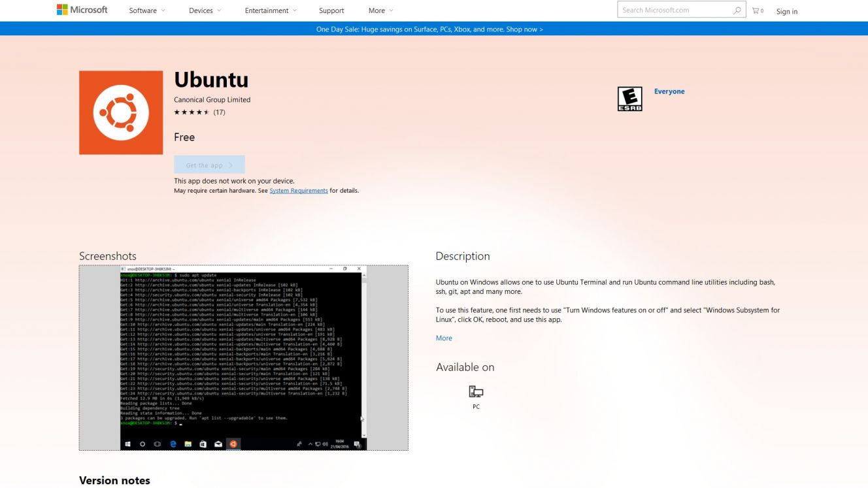The image size is (868, 488).
Task: Click the Windows Start button in screenshot
Action: (127, 444)
